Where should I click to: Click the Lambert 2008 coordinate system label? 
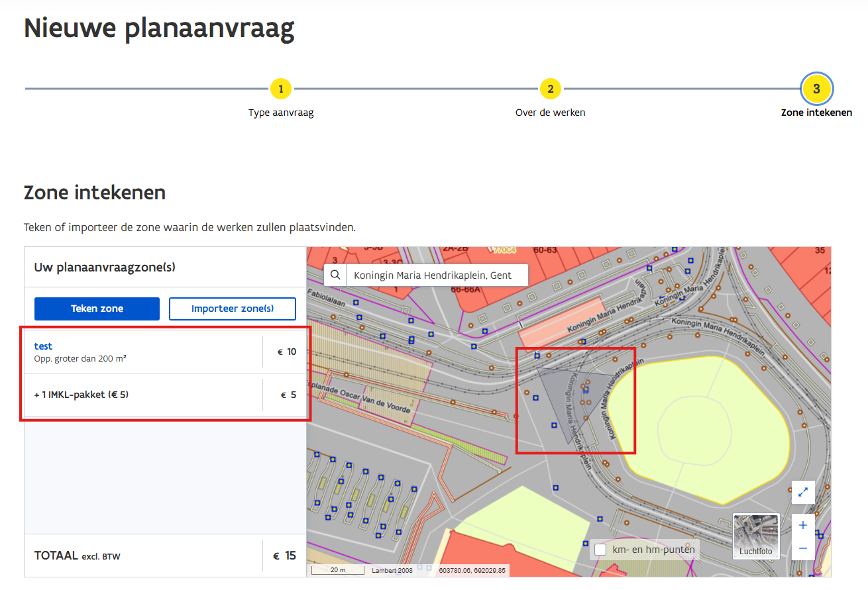[392, 569]
